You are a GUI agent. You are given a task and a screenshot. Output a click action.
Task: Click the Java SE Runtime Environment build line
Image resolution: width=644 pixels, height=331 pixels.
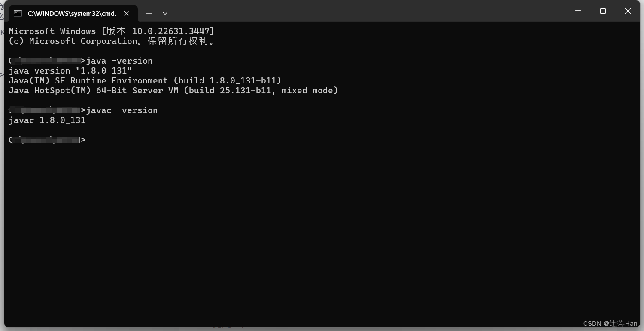coord(145,80)
